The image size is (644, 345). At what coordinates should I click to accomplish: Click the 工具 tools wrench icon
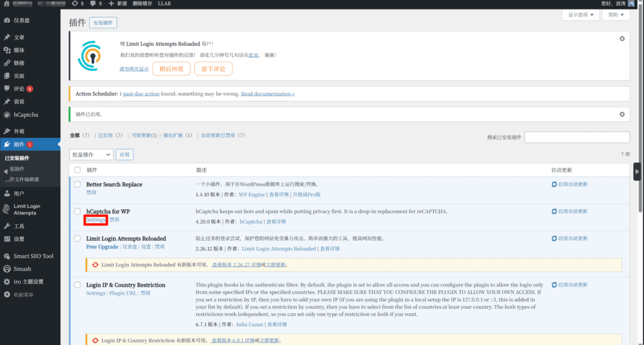tap(7, 226)
